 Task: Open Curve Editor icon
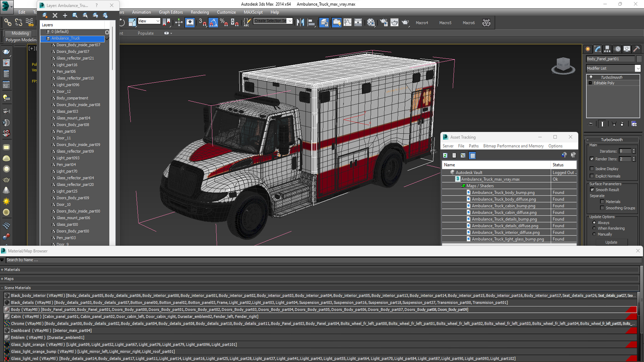(x=347, y=22)
